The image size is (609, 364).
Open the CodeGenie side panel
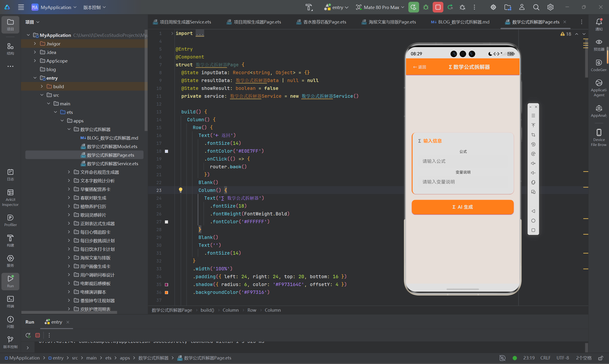point(599,65)
